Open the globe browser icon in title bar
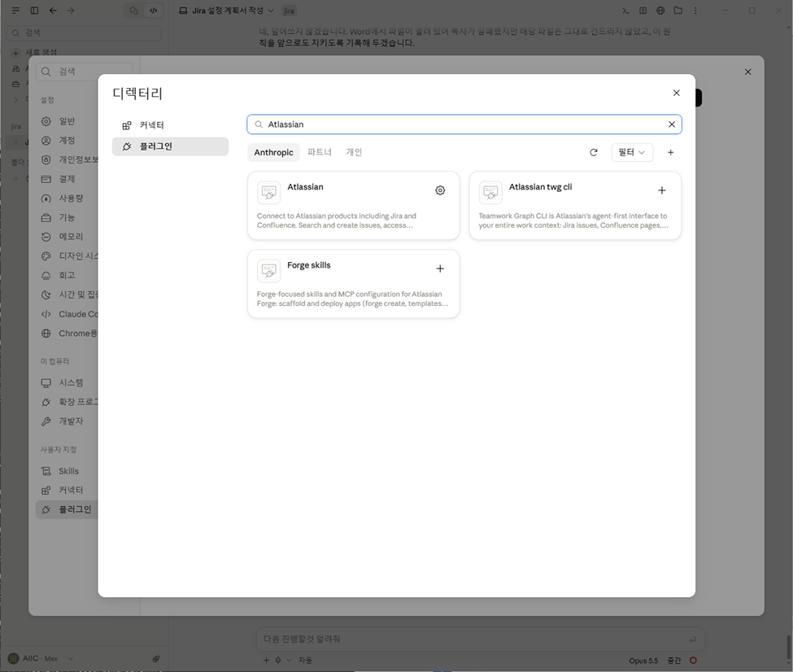This screenshot has height=672, width=793. [660, 10]
